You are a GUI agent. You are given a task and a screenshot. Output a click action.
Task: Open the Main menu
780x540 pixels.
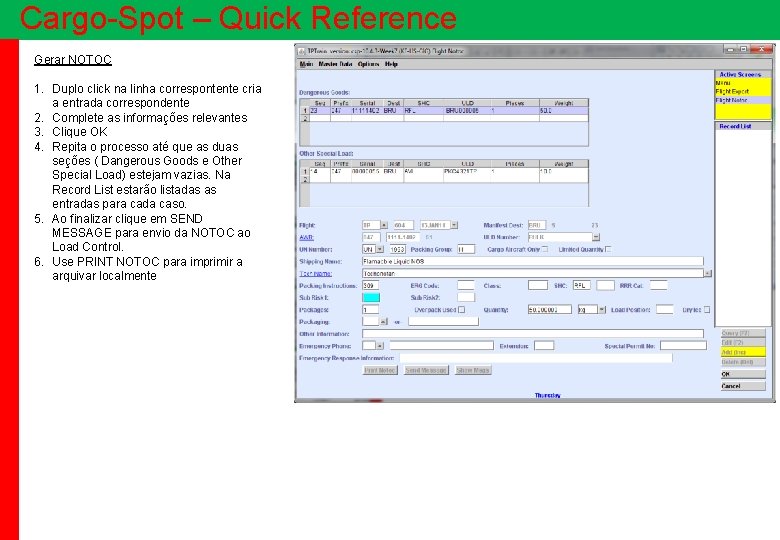point(306,64)
